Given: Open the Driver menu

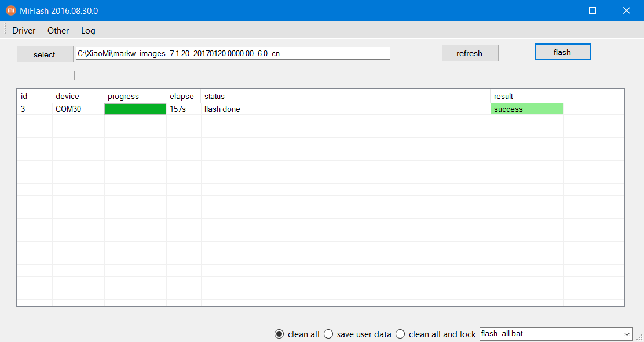Looking at the screenshot, I should (24, 31).
